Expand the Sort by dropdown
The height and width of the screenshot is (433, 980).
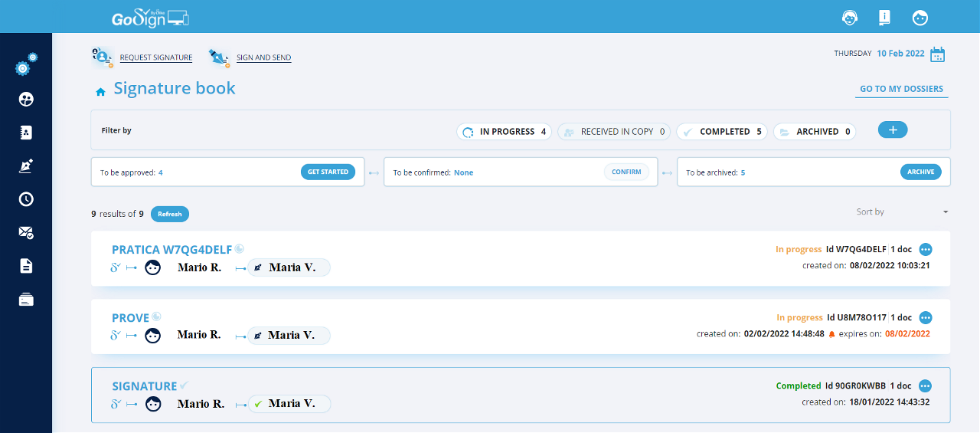pyautogui.click(x=902, y=212)
